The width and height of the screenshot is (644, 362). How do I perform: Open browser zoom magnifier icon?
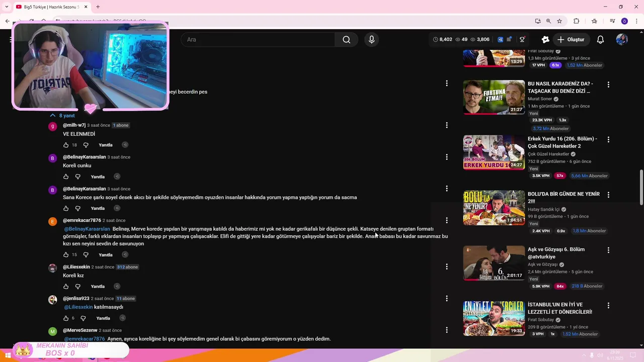(x=548, y=21)
